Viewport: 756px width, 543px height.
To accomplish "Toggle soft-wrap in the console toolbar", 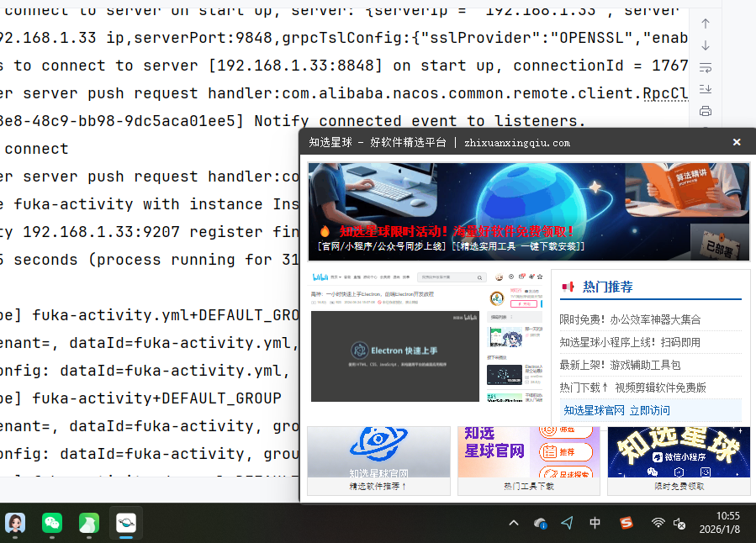I will [706, 67].
